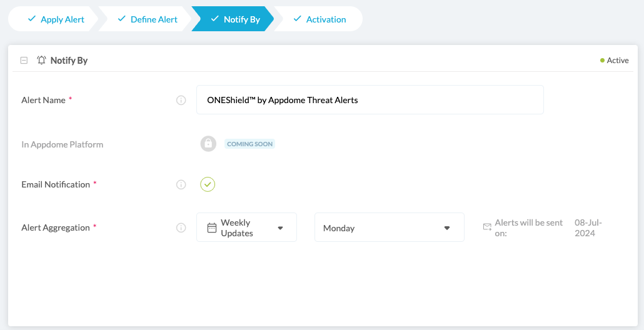The image size is (644, 330).
Task: Show info tooltip for Alert Name
Action: click(x=181, y=100)
